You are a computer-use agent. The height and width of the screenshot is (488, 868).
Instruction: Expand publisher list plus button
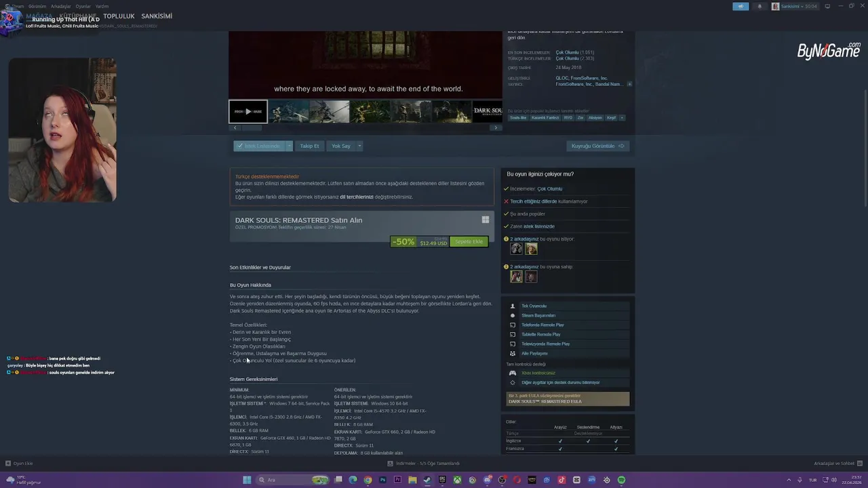tap(629, 84)
